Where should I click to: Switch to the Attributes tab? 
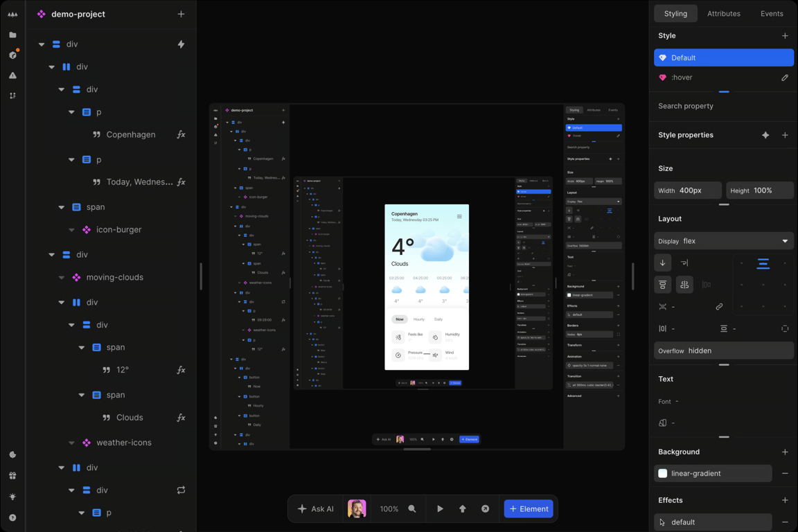pos(723,13)
